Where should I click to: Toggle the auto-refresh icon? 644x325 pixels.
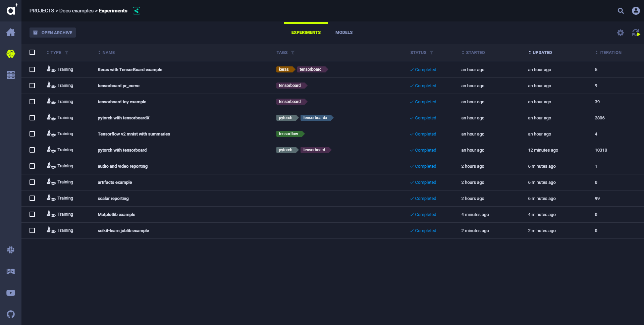pyautogui.click(x=636, y=33)
